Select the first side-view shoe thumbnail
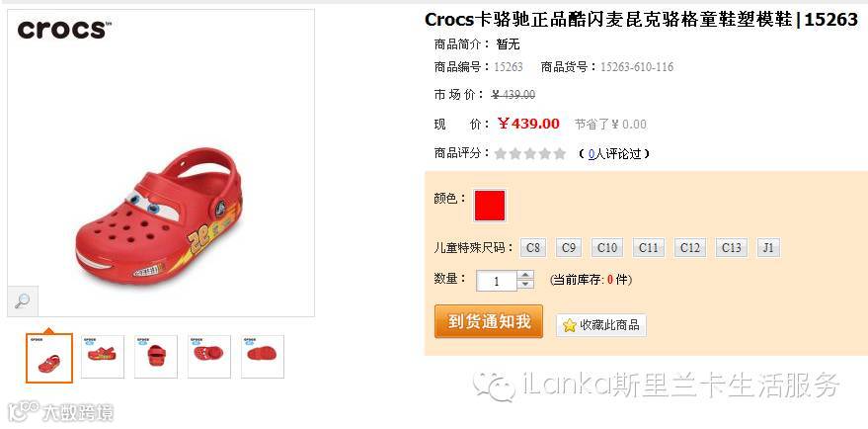This screenshot has width=868, height=429. pos(49,358)
